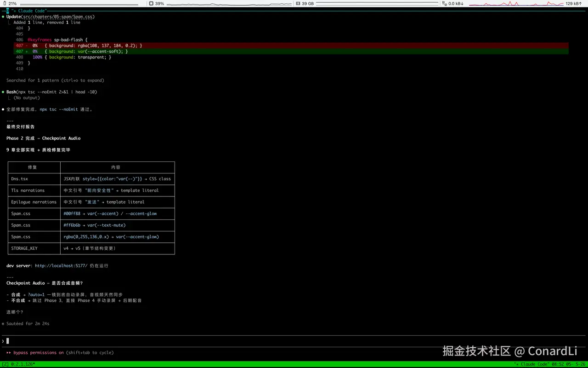Image resolution: width=588 pixels, height=368 pixels.
Task: Click the "Added 1 line, removed 1 line" summary
Action: (47, 23)
